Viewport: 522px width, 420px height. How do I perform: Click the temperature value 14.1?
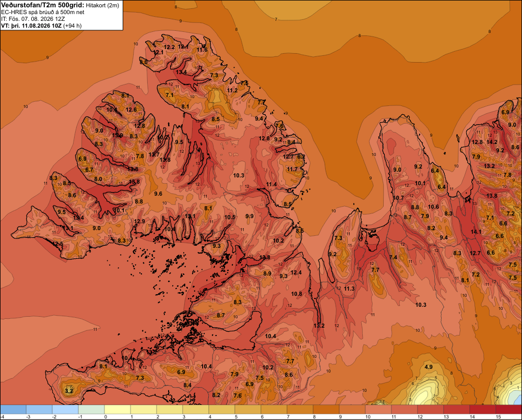[476, 232]
